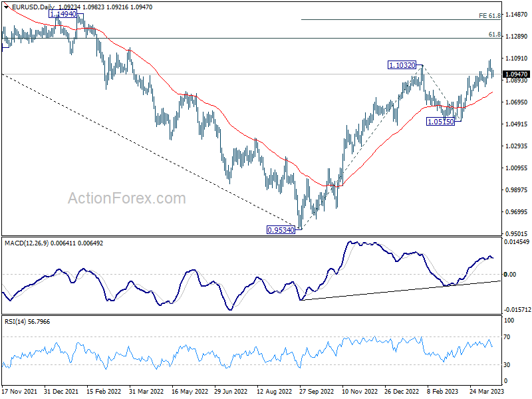
Task: Click the MACD 0.00 zero level label
Action: (510, 274)
